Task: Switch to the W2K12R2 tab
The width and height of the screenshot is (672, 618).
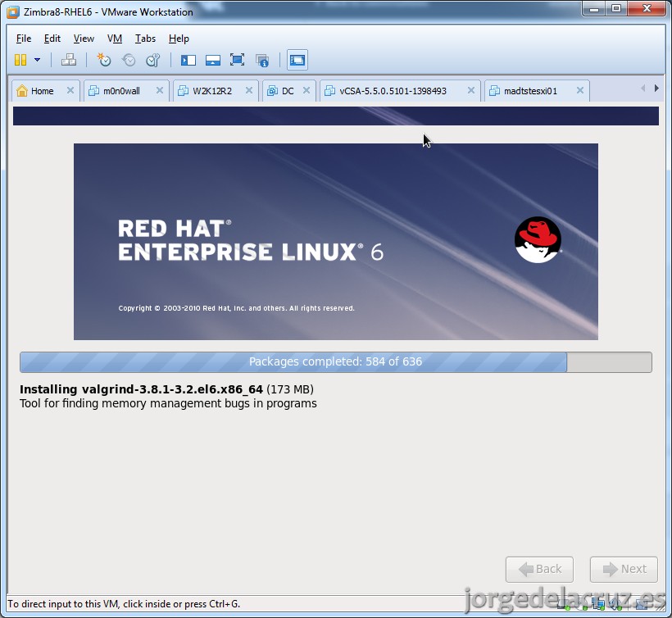Action: [x=216, y=91]
